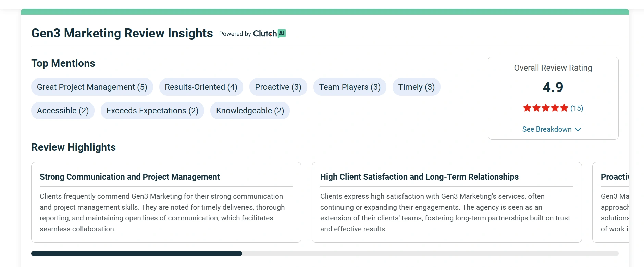Click the (15) review count
The image size is (644, 267).
(577, 108)
